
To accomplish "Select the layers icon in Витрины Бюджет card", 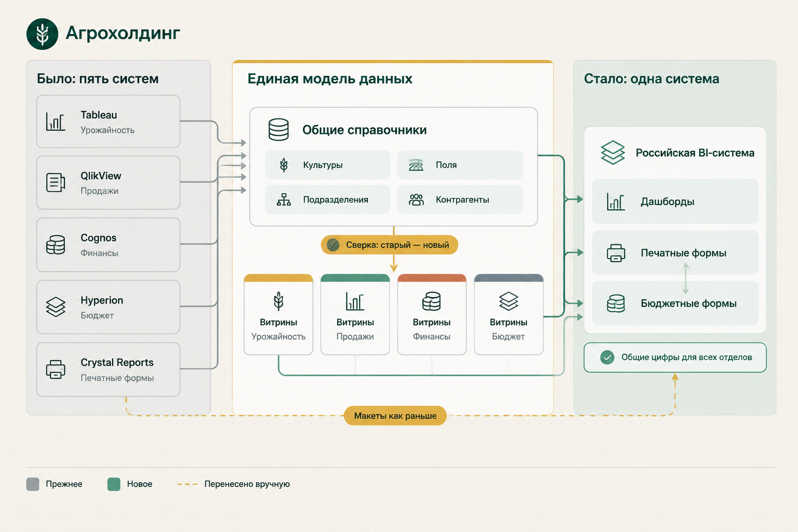I will [x=509, y=301].
